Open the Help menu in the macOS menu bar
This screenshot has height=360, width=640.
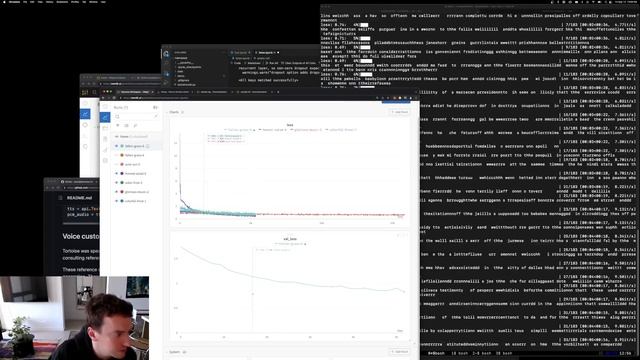click(103, 2)
